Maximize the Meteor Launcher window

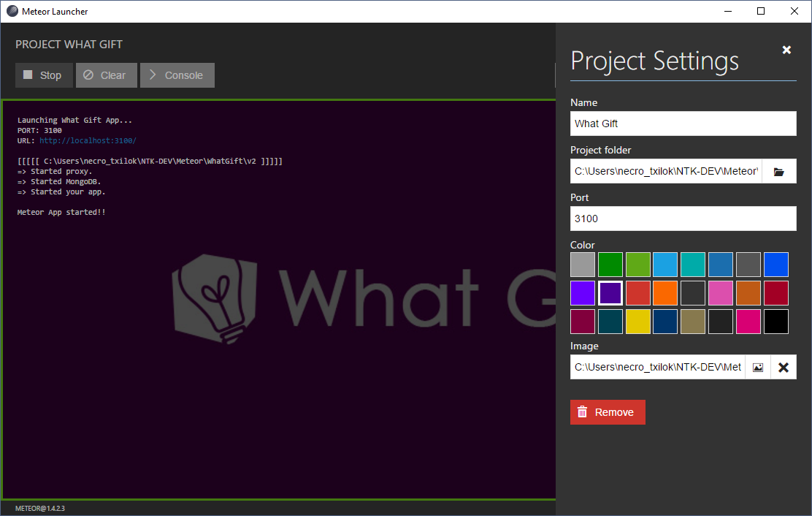761,11
